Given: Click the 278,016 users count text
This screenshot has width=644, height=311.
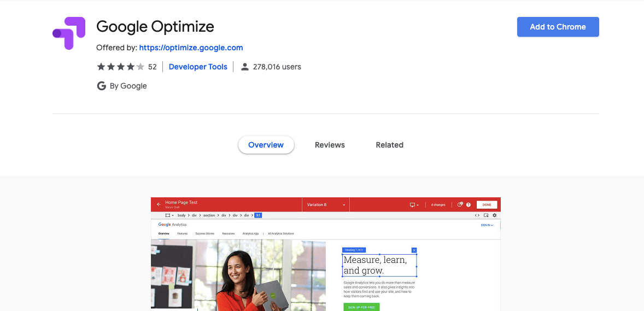Looking at the screenshot, I should tap(277, 67).
